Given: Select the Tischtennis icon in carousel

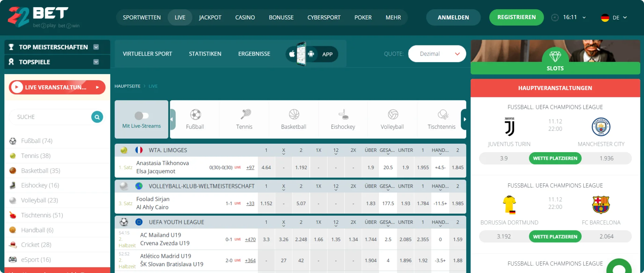Looking at the screenshot, I should pyautogui.click(x=443, y=114).
